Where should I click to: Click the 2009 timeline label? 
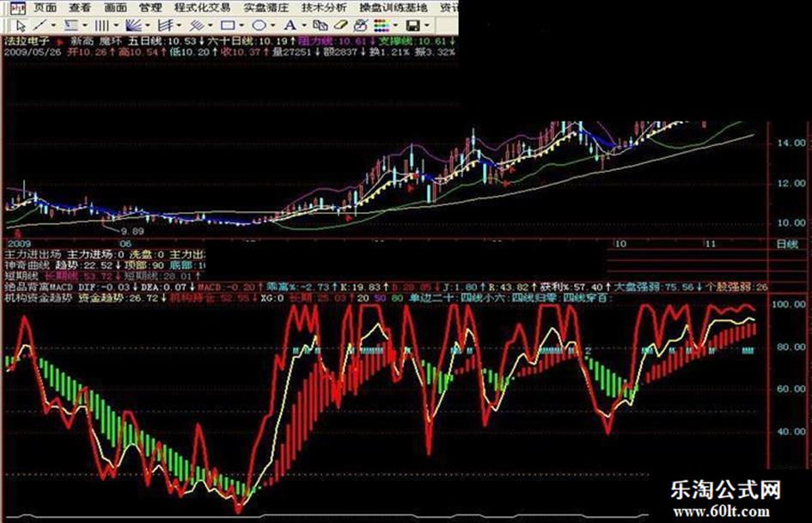[x=19, y=243]
